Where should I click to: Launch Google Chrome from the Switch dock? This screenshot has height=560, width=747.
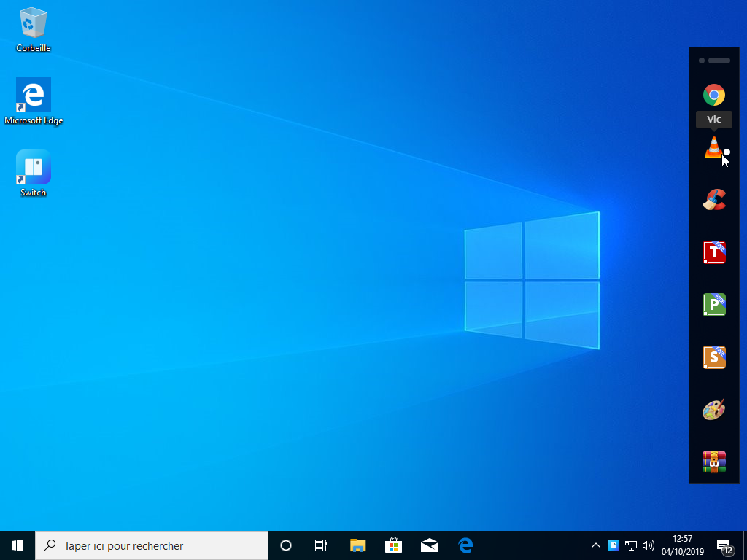[x=713, y=95]
